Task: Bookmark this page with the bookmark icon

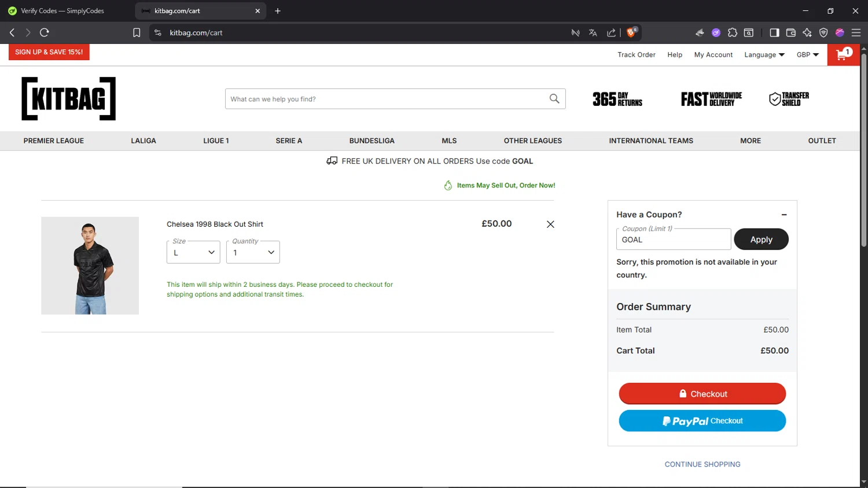Action: [137, 33]
